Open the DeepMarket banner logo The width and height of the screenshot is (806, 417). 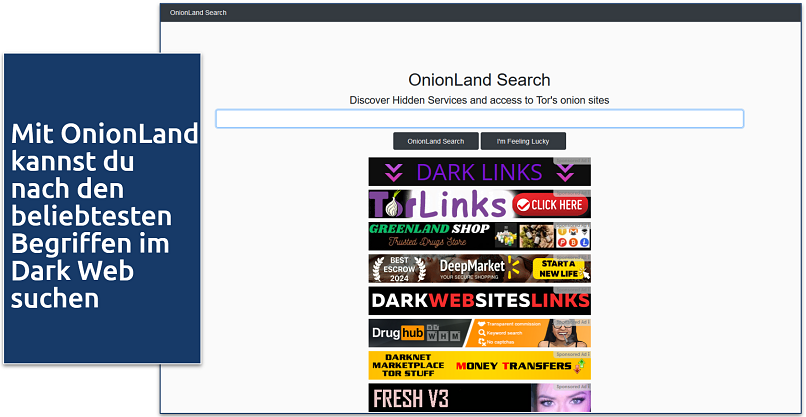(x=470, y=268)
